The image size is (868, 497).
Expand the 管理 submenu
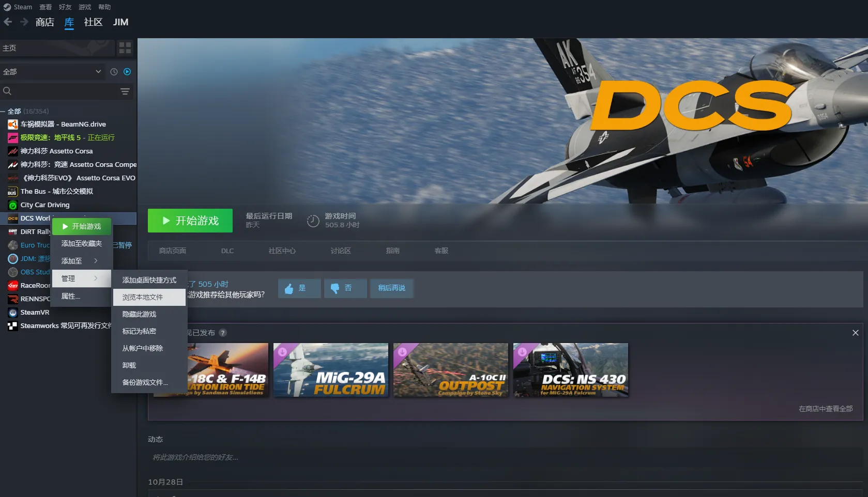[x=81, y=278]
